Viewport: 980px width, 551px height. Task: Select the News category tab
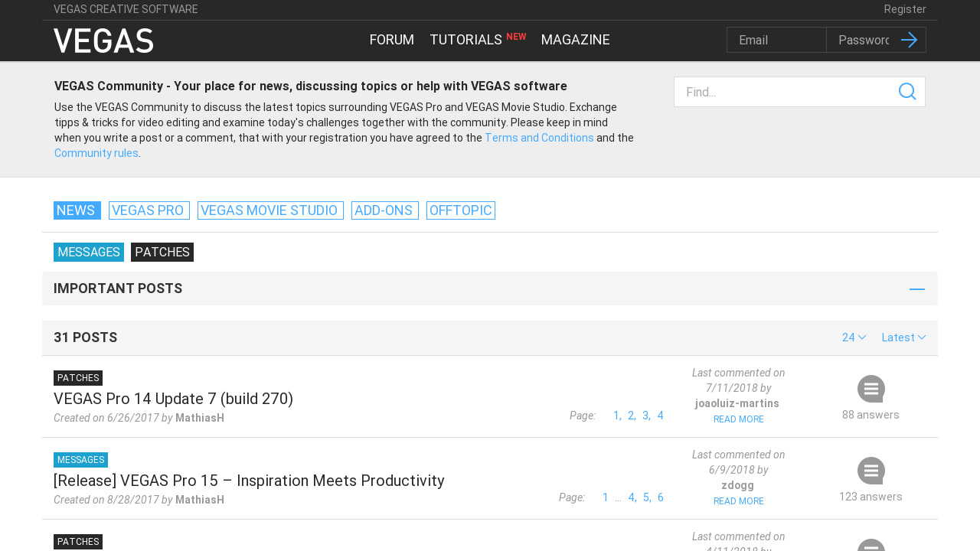point(77,210)
